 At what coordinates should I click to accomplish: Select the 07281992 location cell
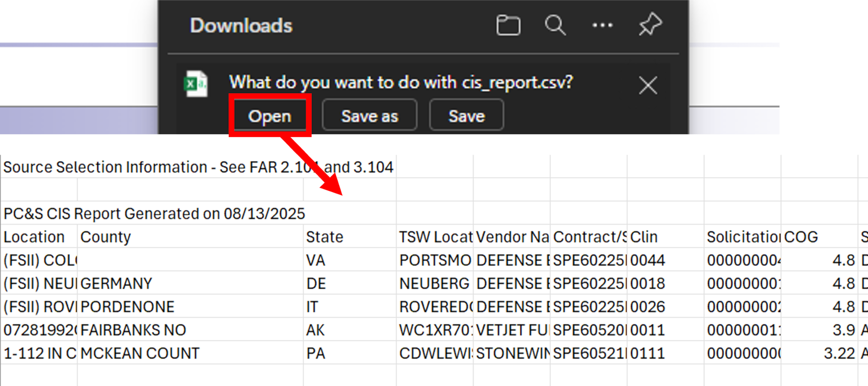tap(39, 330)
